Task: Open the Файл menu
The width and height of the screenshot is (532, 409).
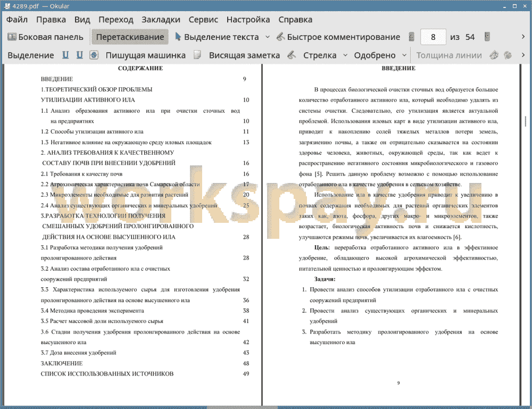Action: tap(17, 20)
